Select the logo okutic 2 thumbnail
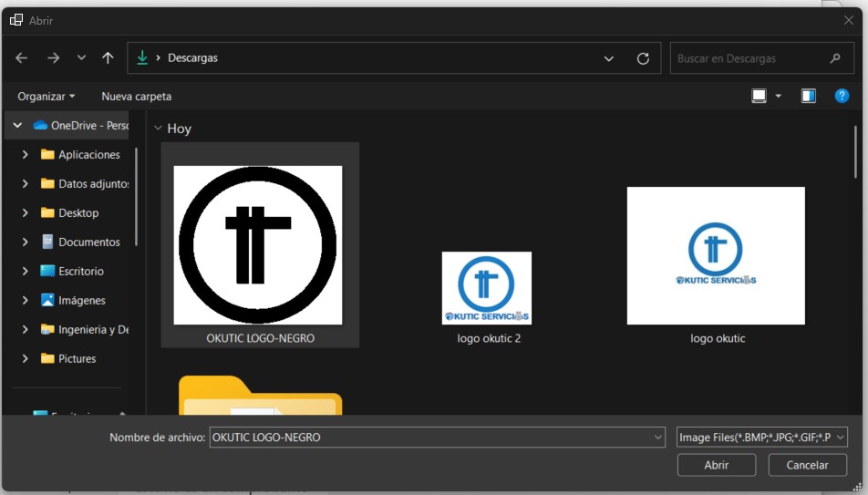Image resolution: width=868 pixels, height=495 pixels. point(487,289)
